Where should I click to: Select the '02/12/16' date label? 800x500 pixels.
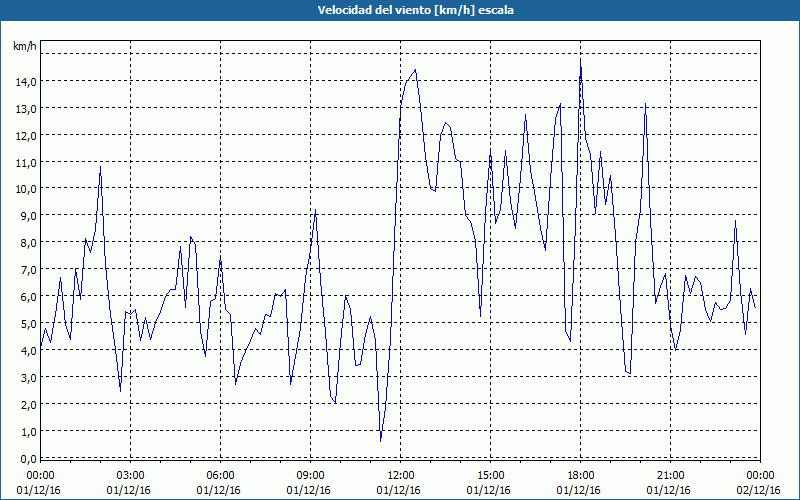click(x=759, y=490)
